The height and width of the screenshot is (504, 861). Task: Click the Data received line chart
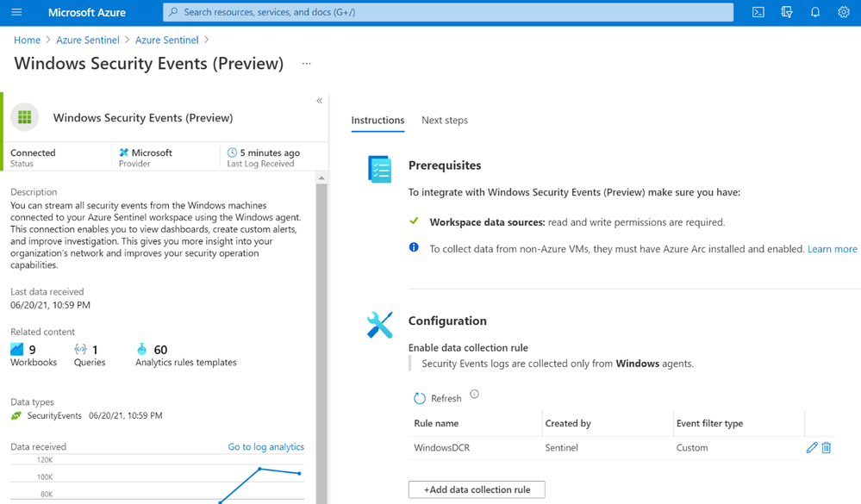[157, 479]
